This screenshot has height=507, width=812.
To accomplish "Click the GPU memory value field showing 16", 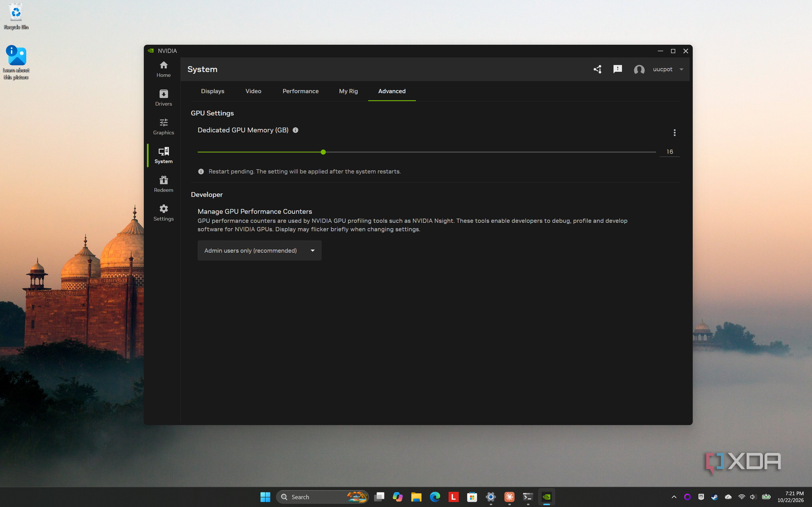I will (x=670, y=152).
